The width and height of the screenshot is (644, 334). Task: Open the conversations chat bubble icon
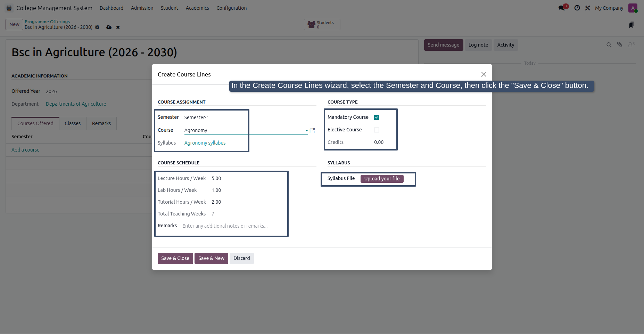pyautogui.click(x=562, y=8)
